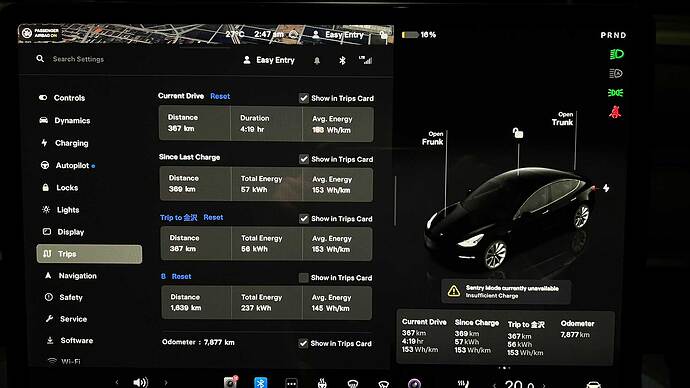
Task: Open the Service menu
Action: (66, 319)
